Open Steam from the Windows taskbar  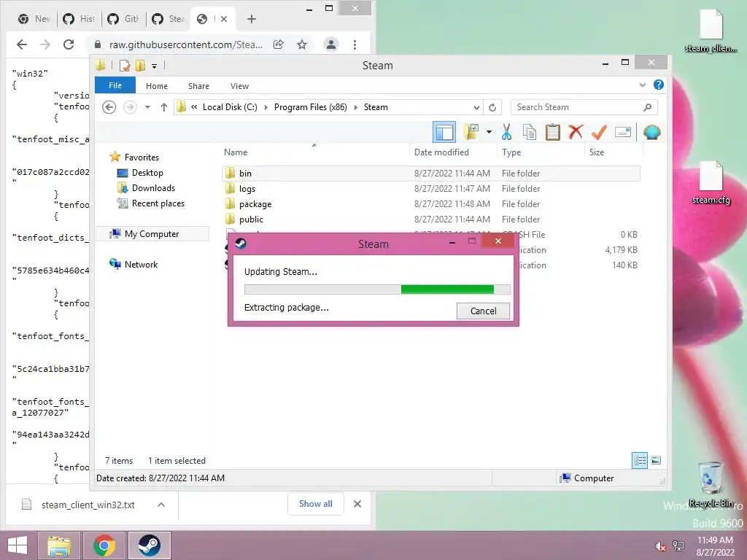click(149, 545)
